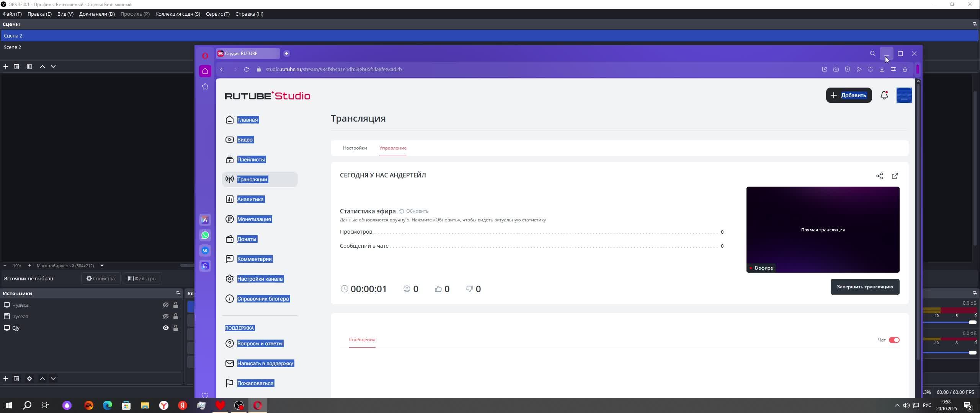Click the WhatsApp icon in Opera sidebar

pyautogui.click(x=205, y=235)
